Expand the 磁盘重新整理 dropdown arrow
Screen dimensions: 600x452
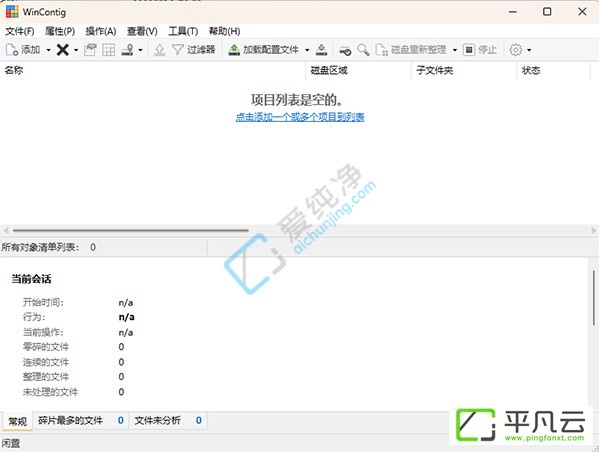[x=455, y=50]
